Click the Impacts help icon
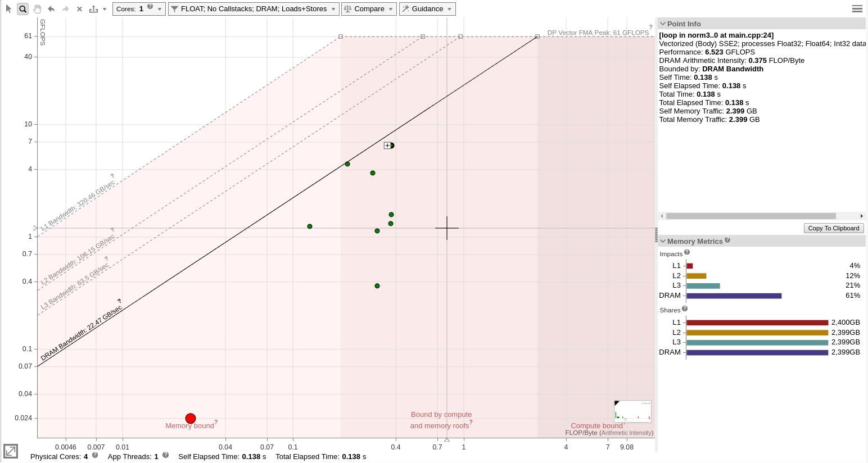This screenshot has width=868, height=463. point(687,252)
